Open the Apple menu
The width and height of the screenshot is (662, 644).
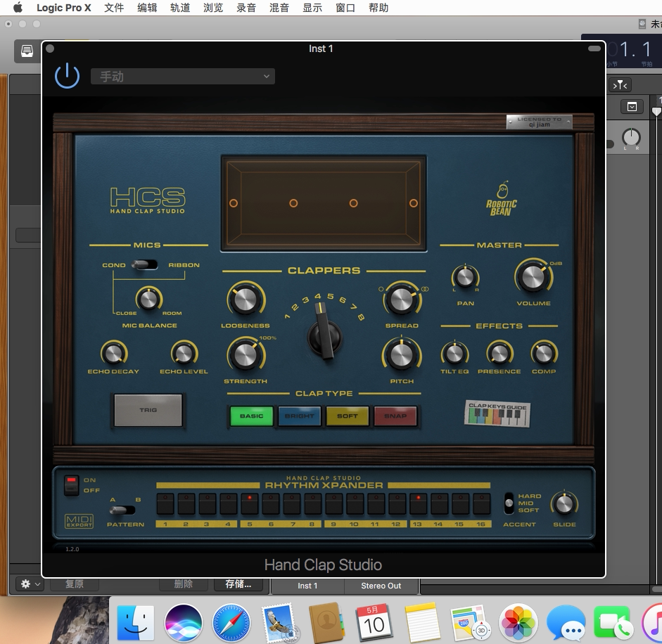[x=18, y=7]
